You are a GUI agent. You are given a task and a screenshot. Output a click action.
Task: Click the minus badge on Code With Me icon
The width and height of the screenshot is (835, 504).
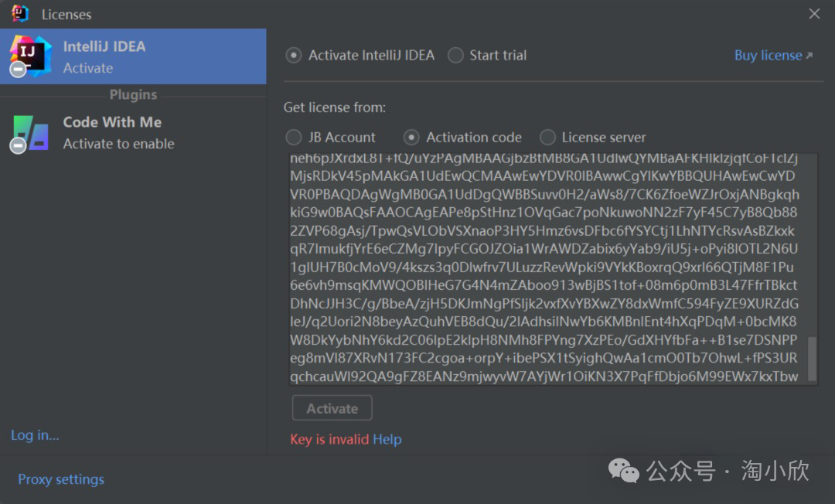[18, 145]
